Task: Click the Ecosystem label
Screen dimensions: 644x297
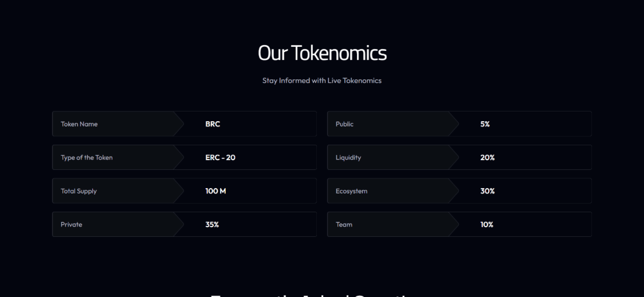Action: click(351, 191)
